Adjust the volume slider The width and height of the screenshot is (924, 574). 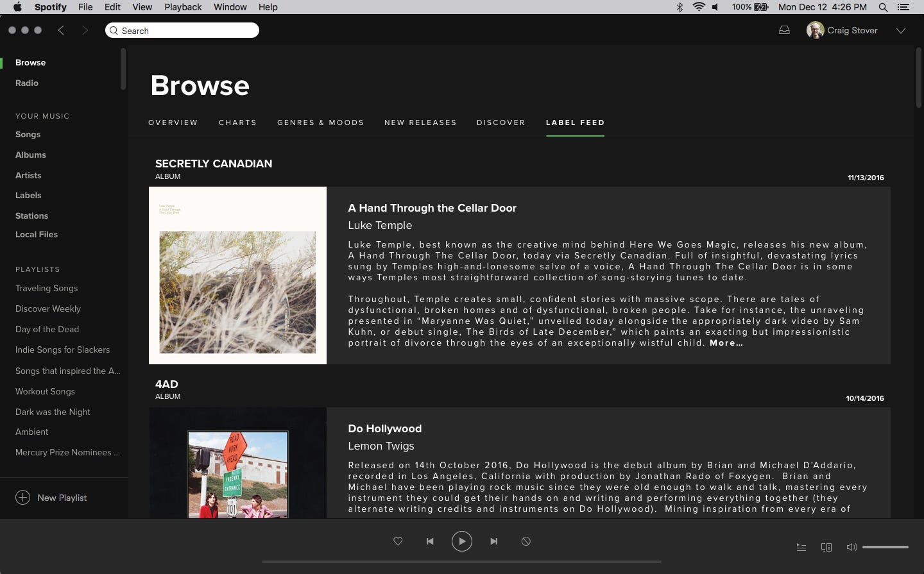pyautogui.click(x=886, y=547)
